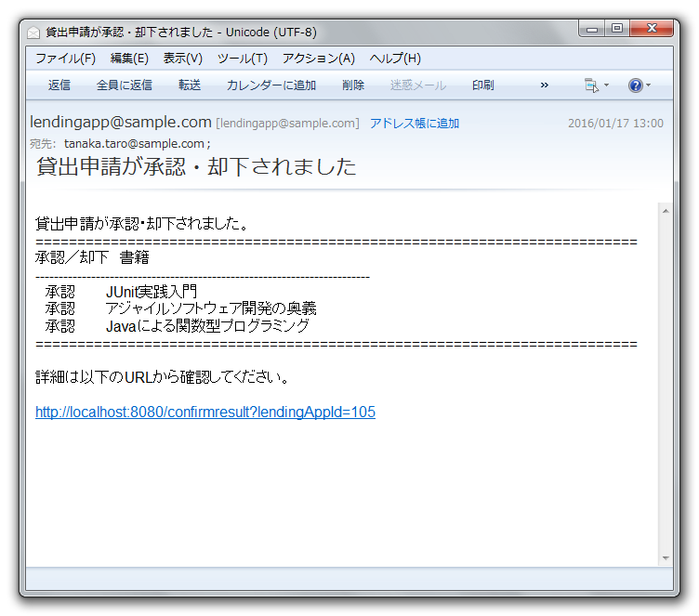Maximize the mail window
The image size is (699, 616).
pyautogui.click(x=617, y=29)
